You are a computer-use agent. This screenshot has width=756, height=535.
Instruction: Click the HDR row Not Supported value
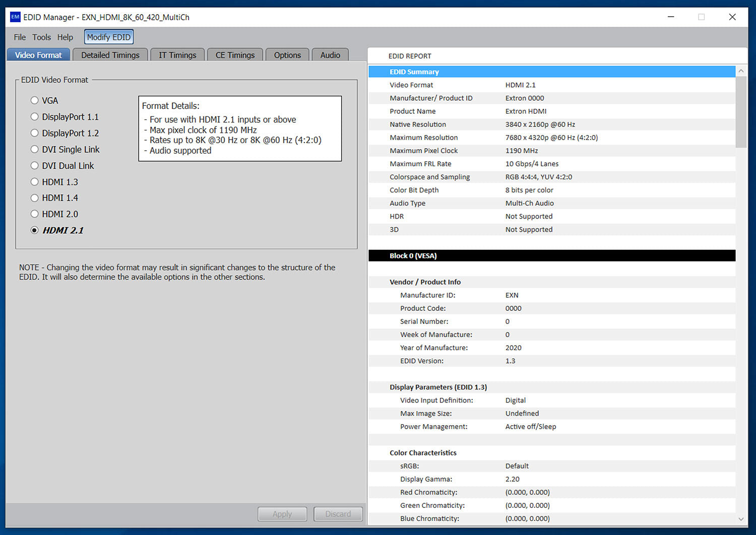tap(529, 216)
